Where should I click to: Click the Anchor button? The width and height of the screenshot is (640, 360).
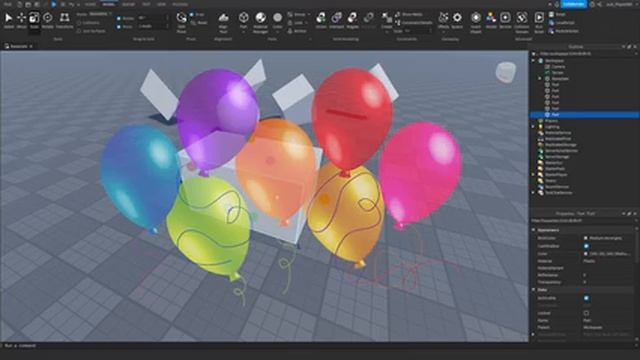pos(298,31)
